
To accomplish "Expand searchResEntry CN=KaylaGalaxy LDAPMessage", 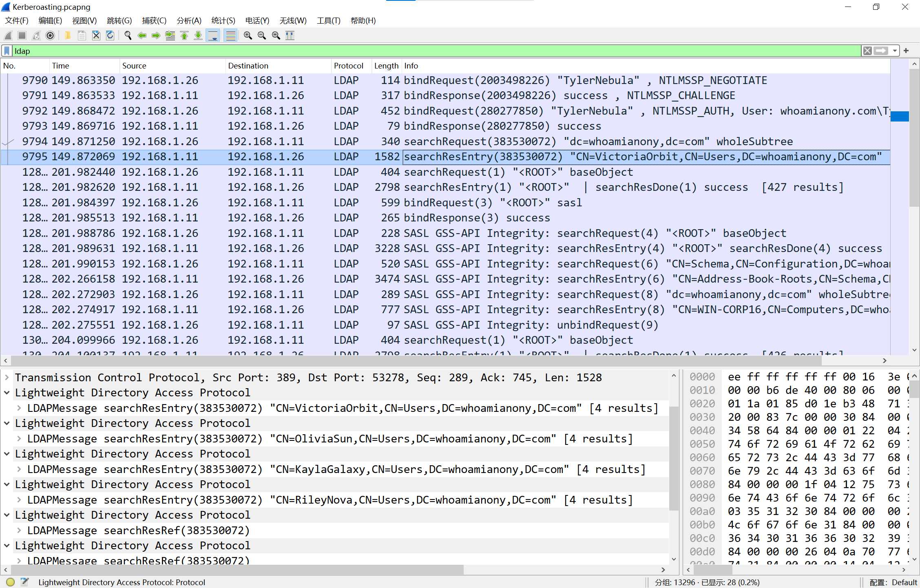I will pyautogui.click(x=19, y=469).
